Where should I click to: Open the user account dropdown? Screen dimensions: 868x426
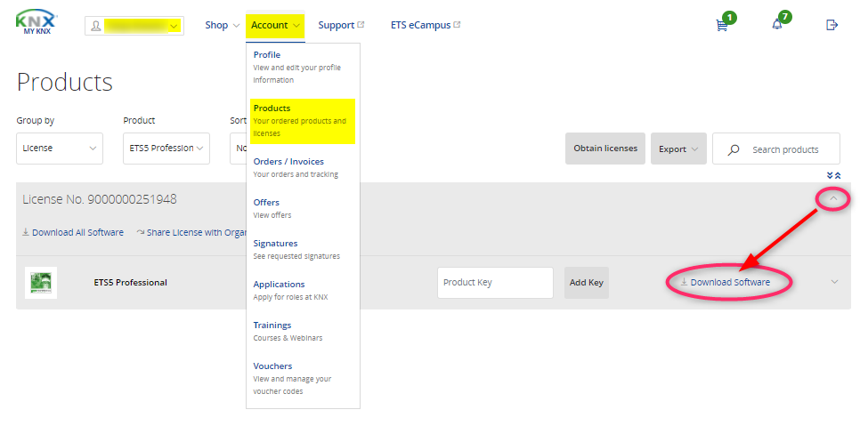tap(134, 26)
